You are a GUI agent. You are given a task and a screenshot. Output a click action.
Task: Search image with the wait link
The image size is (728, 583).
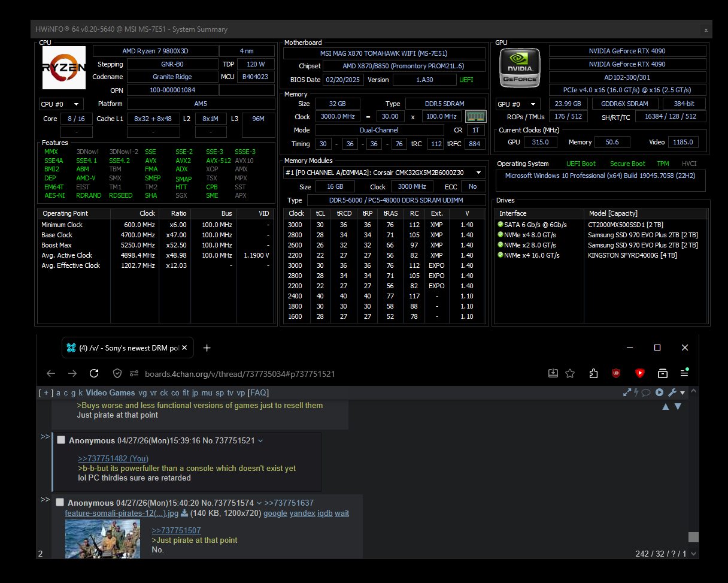[342, 513]
